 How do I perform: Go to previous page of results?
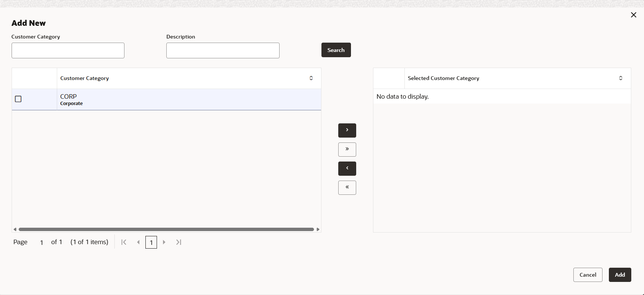coord(138,242)
